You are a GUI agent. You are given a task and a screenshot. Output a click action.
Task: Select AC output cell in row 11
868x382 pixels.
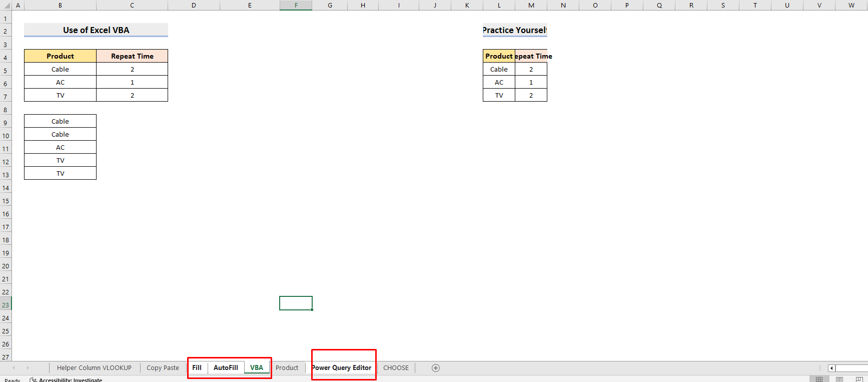pyautogui.click(x=60, y=147)
